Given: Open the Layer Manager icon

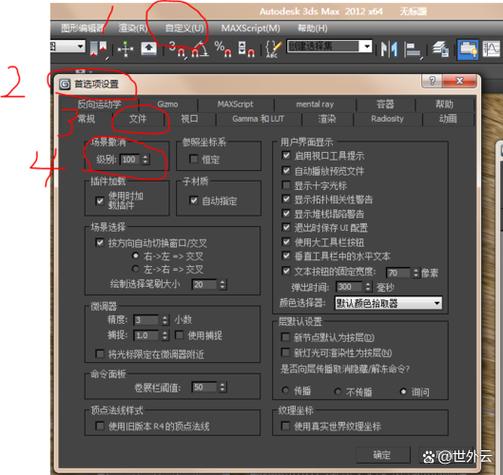Looking at the screenshot, I should pos(441,49).
